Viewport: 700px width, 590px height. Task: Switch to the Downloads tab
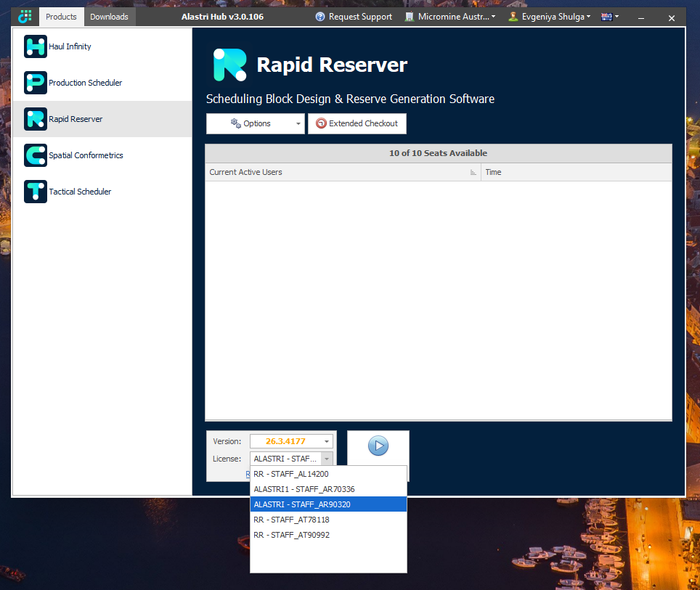[x=110, y=17]
